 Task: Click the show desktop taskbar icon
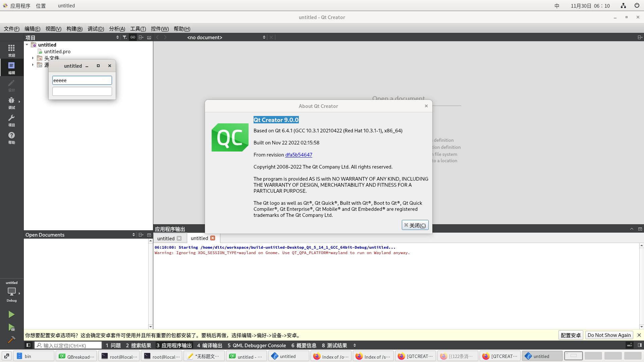click(7, 356)
